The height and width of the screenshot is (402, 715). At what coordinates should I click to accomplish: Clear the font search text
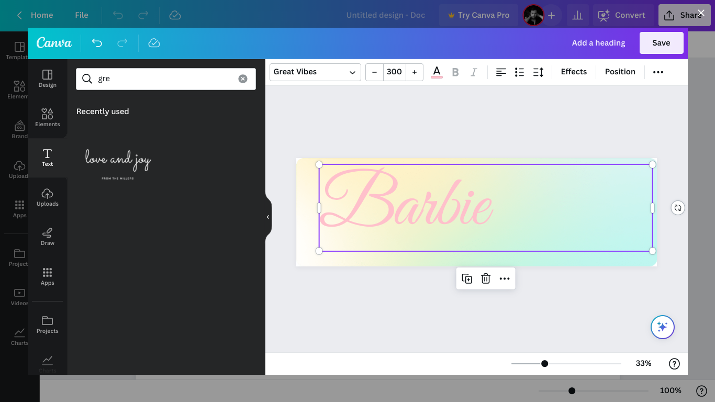243,79
